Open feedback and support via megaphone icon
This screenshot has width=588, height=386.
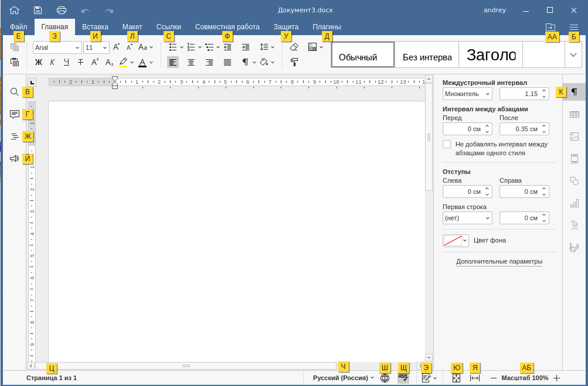(14, 159)
